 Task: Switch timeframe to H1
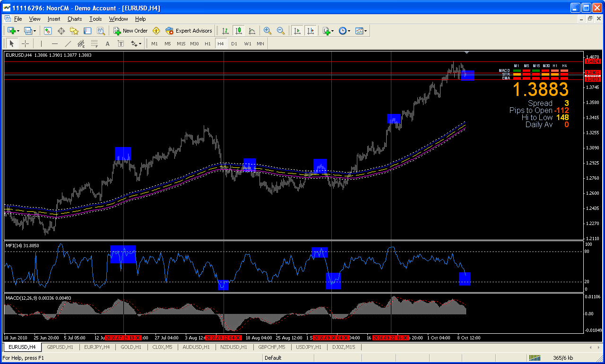(x=208, y=43)
